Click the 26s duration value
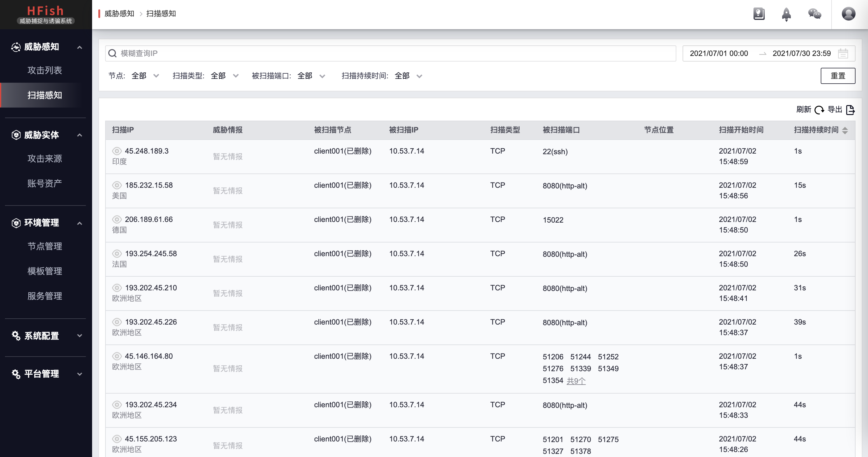 pos(800,254)
